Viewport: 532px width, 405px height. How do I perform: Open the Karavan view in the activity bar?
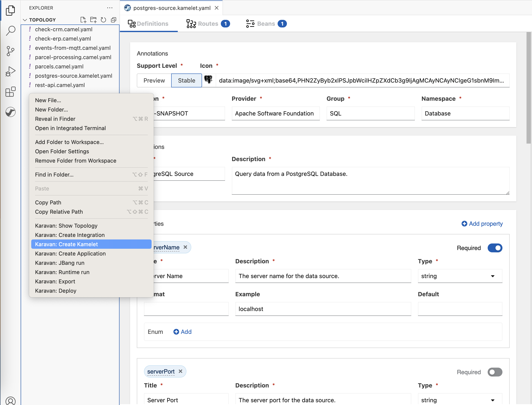[x=11, y=112]
